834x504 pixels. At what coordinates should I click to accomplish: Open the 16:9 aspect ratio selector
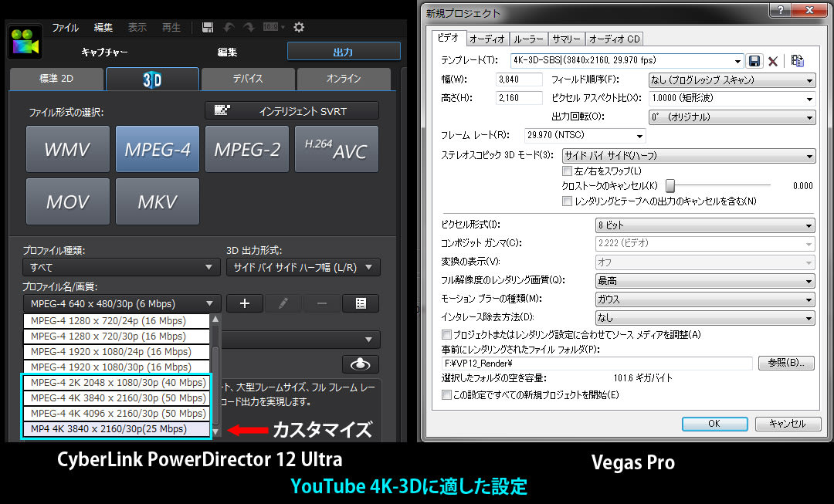point(273,27)
